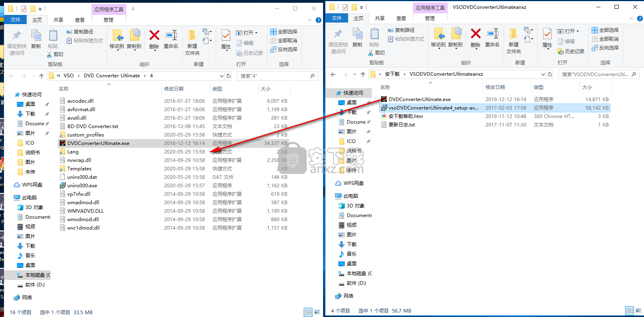
Task: Open 3D 对象 in left window sidebar
Action: [x=30, y=207]
